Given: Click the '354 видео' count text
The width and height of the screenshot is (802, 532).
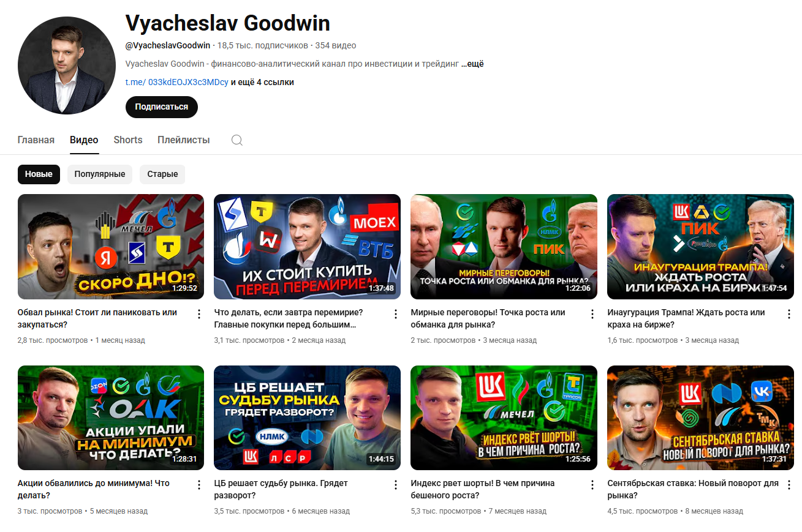Looking at the screenshot, I should pyautogui.click(x=336, y=45).
